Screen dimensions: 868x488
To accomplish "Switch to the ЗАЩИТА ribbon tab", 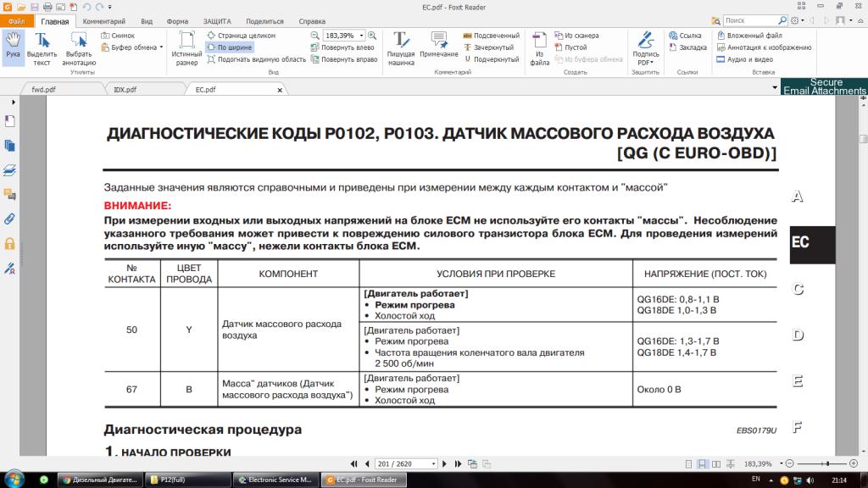I will coord(217,21).
